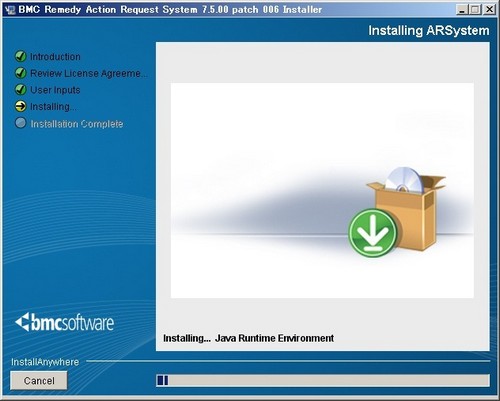Click the checkmark beside Review License Agreement
The width and height of the screenshot is (500, 401).
point(21,73)
